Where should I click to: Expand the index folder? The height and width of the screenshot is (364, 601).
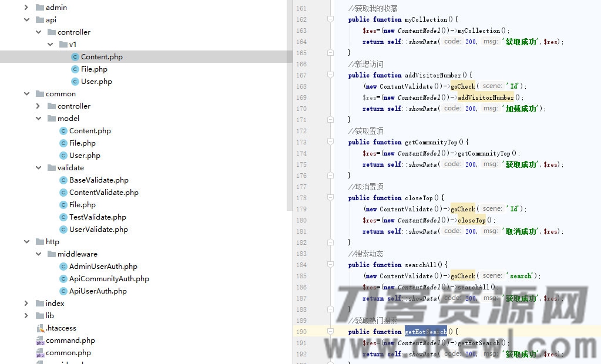tap(25, 303)
